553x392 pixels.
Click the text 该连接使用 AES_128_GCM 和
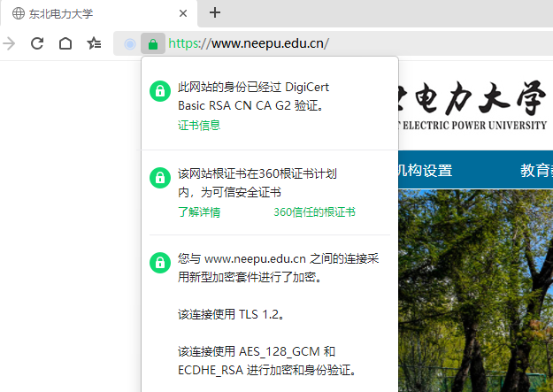click(x=257, y=351)
